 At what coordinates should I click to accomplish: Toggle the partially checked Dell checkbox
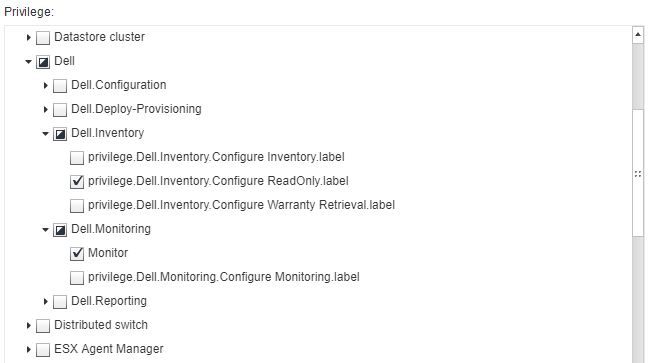43,62
